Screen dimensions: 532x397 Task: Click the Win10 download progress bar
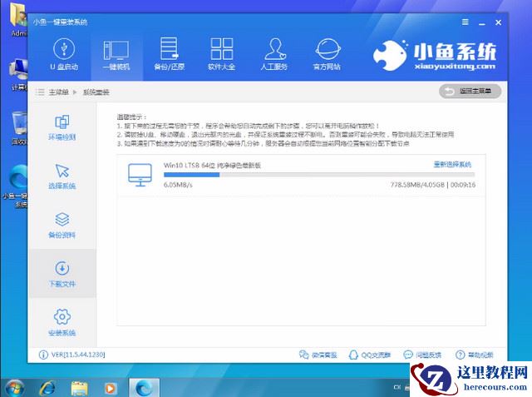319,175
